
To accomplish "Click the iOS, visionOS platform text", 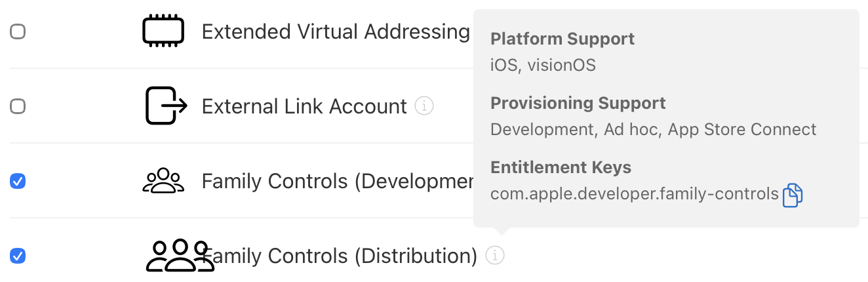I will (543, 66).
